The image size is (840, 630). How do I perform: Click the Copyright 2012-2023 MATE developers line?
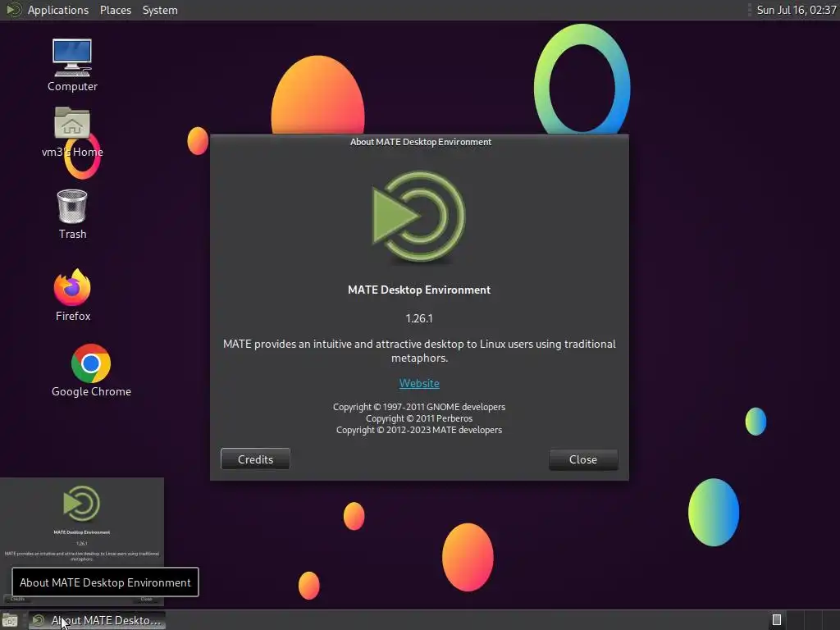coord(419,430)
